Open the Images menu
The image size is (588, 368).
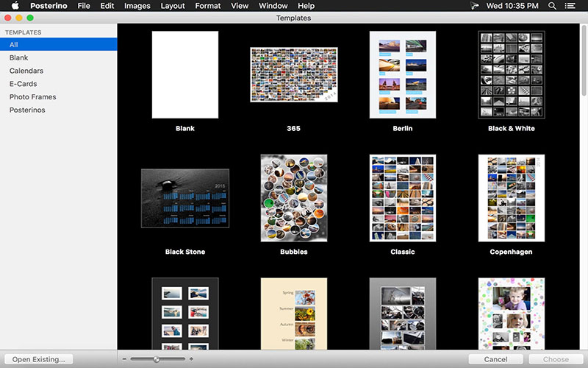pos(137,6)
